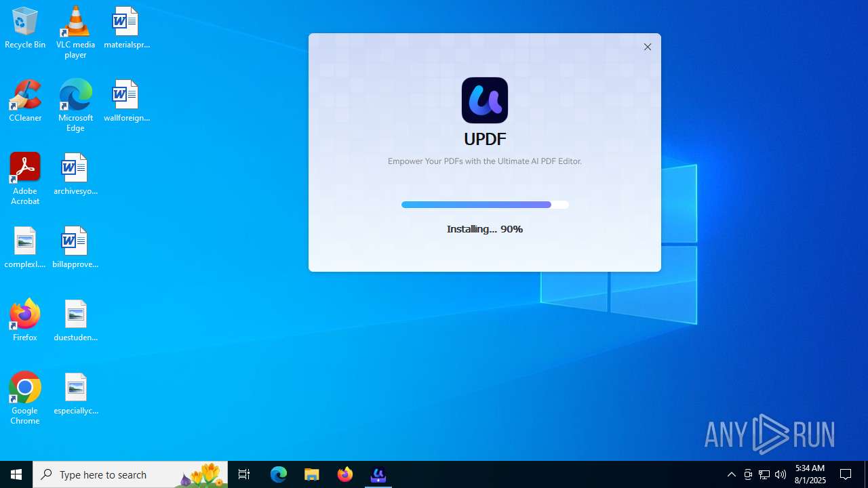The image size is (868, 488).
Task: Select the Google Chrome desktop shortcut
Action: pos(25,399)
